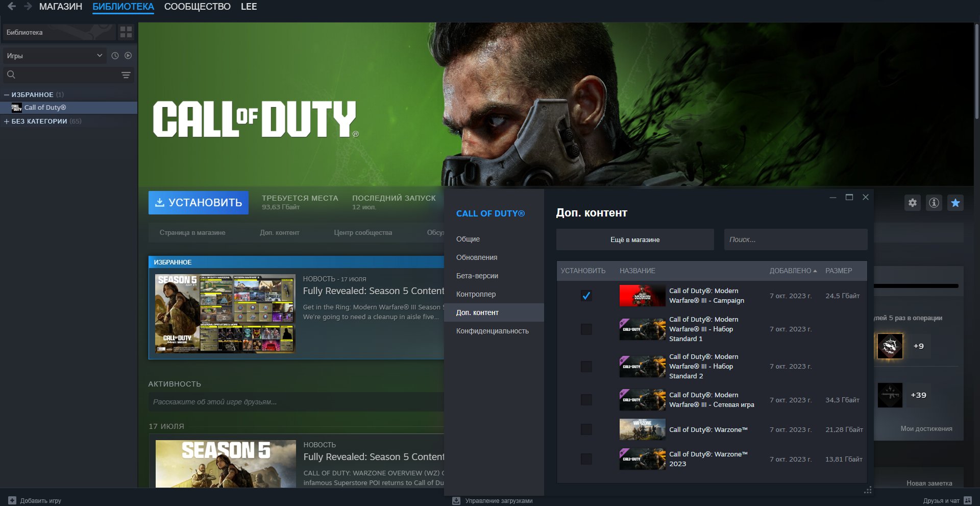
Task: Open game info icon
Action: 934,203
